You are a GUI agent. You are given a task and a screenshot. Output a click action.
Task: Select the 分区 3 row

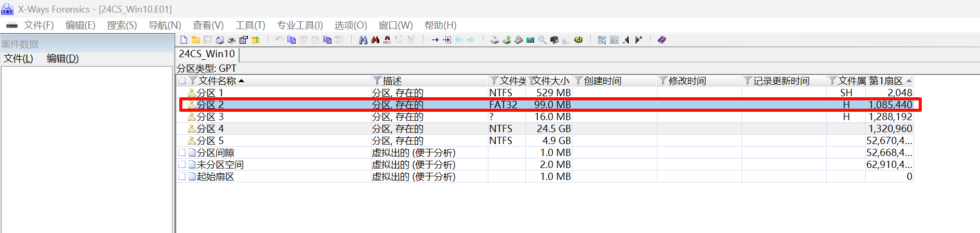pos(545,116)
